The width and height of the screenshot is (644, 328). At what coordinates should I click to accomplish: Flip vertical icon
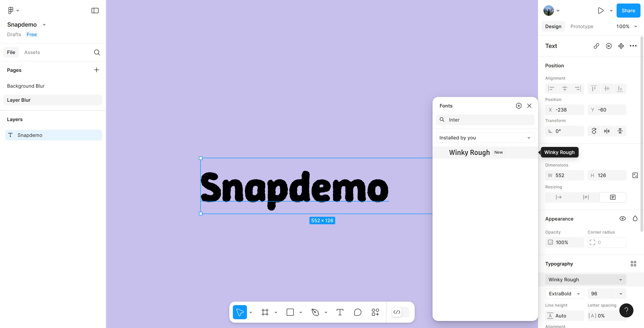[620, 131]
